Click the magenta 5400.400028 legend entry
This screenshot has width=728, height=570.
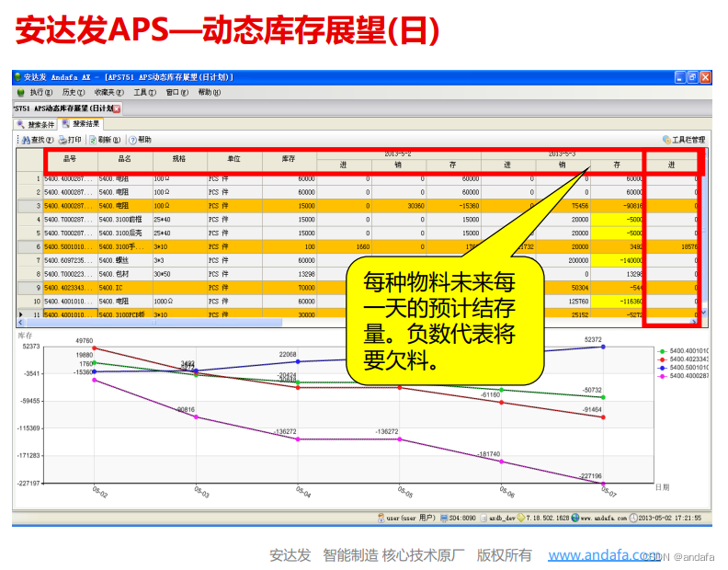click(x=685, y=376)
